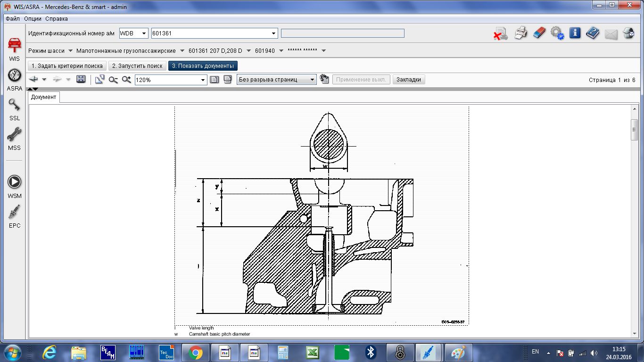Open the Закладки bookmarks button
Image resolution: width=644 pixels, height=362 pixels.
(409, 80)
